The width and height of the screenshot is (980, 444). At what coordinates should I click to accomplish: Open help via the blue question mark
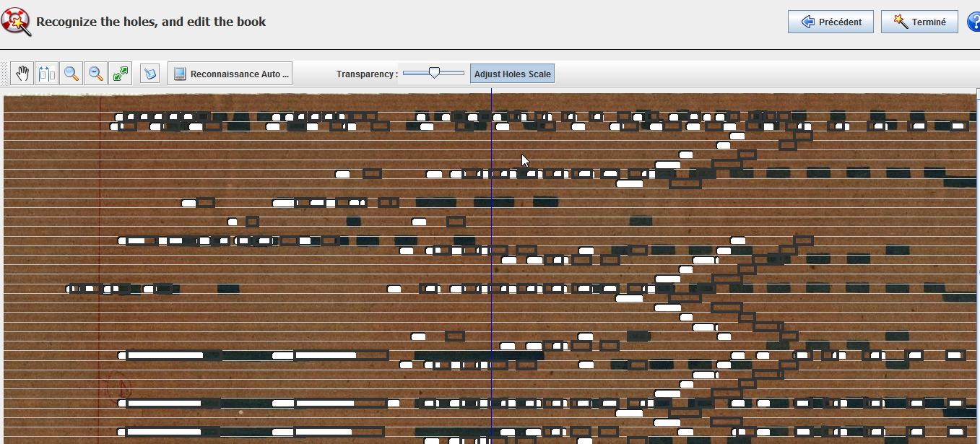click(974, 22)
